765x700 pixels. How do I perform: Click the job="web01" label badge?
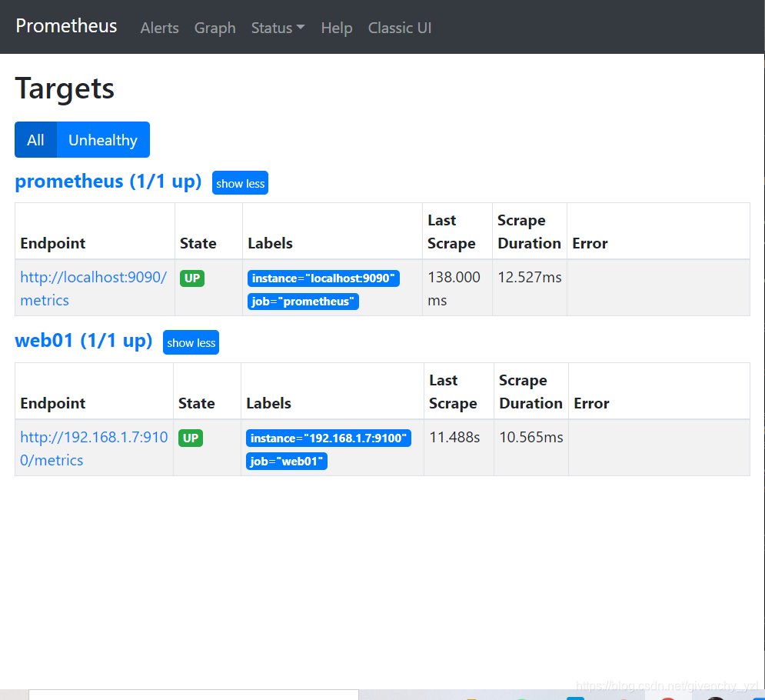(286, 461)
